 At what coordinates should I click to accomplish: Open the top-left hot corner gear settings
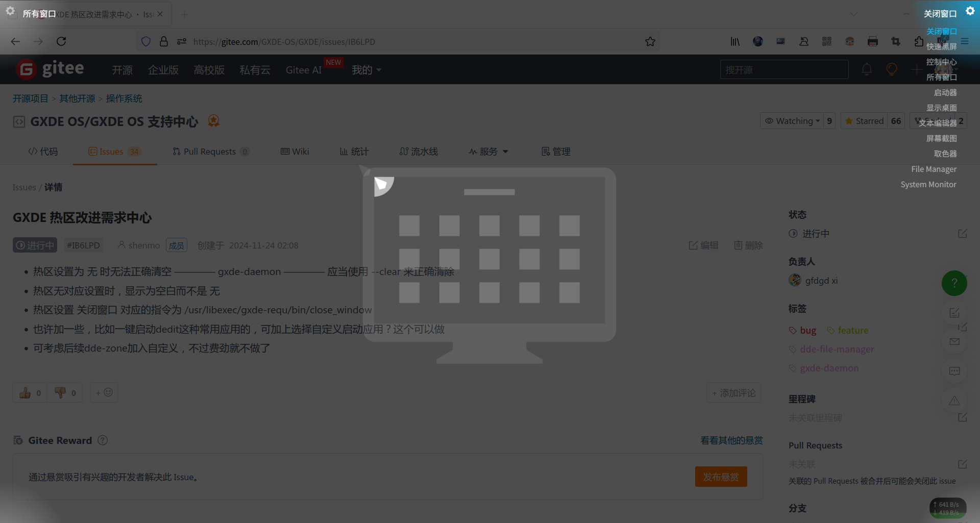(x=10, y=11)
